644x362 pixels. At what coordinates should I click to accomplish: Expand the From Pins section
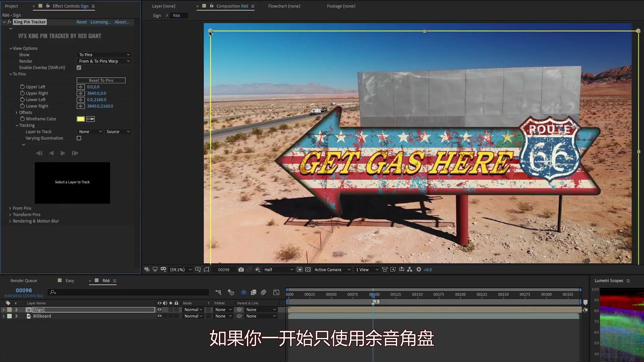[x=10, y=208]
